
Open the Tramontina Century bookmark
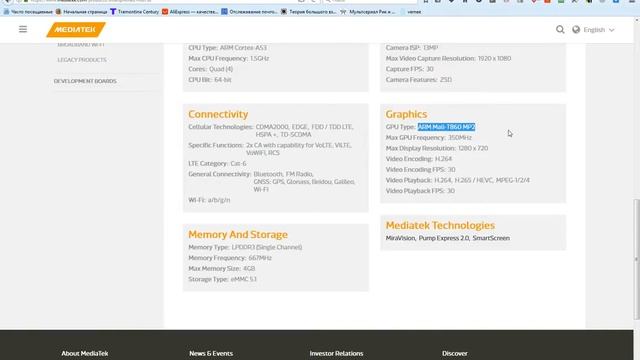point(134,12)
